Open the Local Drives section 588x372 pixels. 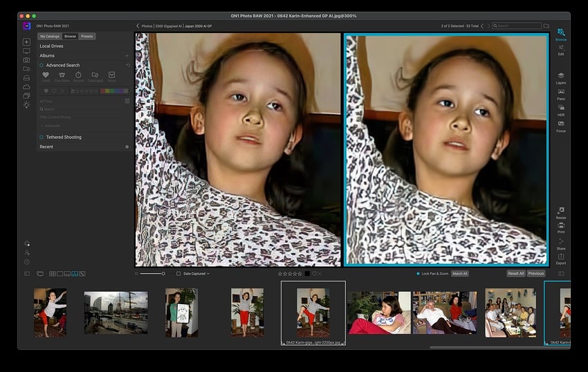[x=51, y=46]
